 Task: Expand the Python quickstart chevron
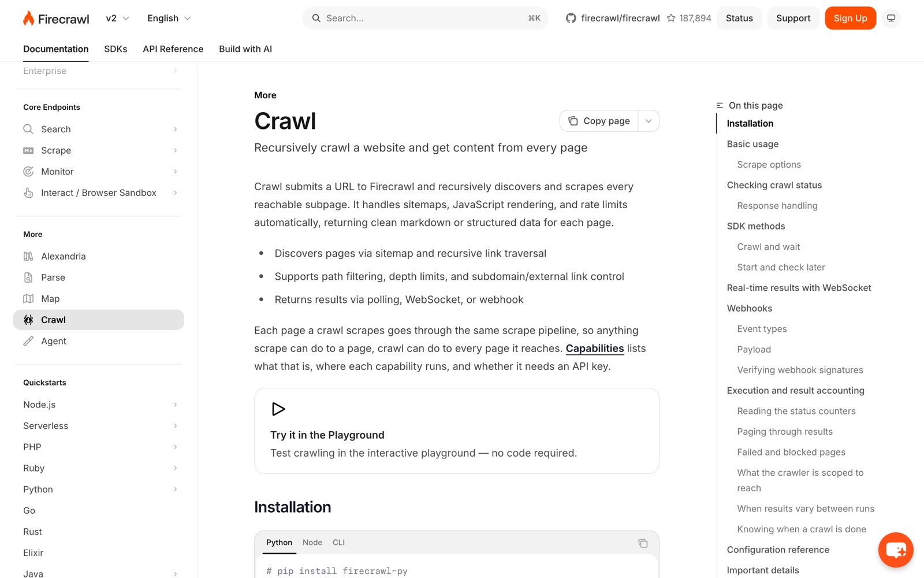point(175,490)
